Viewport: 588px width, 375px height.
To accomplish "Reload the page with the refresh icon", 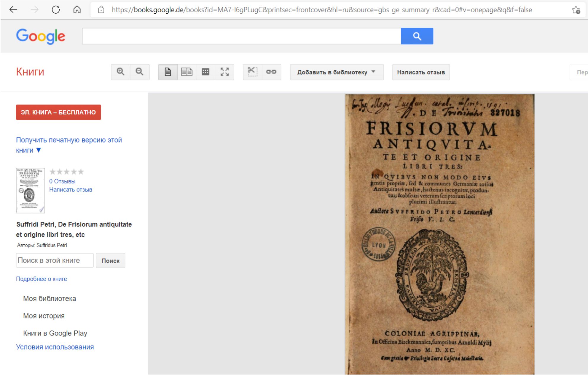I will (x=56, y=10).
